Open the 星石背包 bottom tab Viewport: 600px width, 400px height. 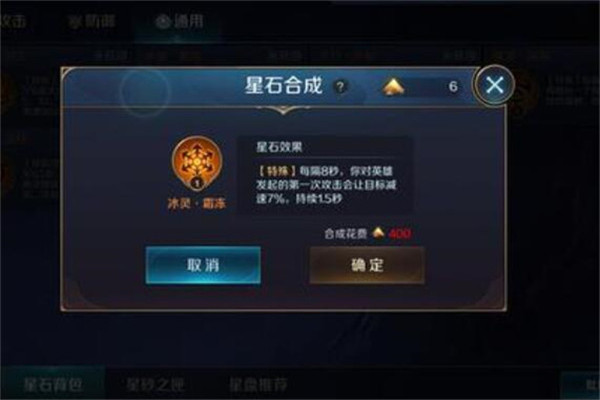coord(52,384)
